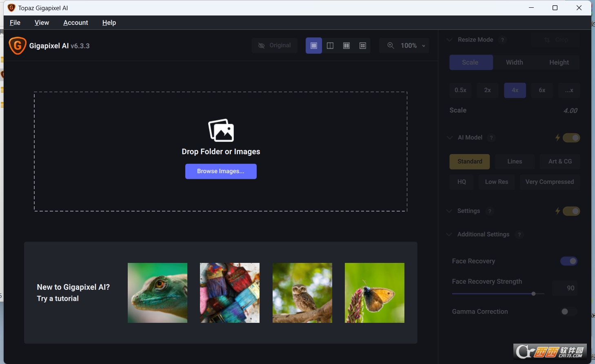Screen dimensions: 595x364
Task: Select the Width resize tab
Action: [x=515, y=62]
